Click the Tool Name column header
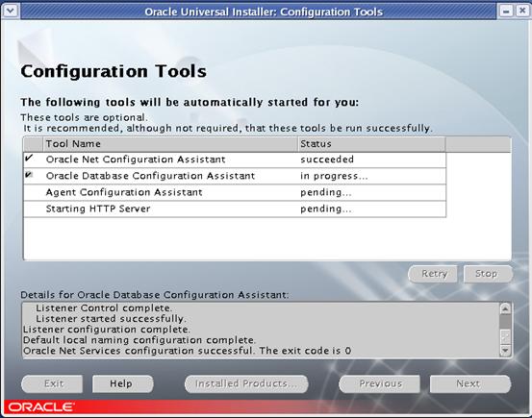The height and width of the screenshot is (418, 532). pyautogui.click(x=170, y=144)
